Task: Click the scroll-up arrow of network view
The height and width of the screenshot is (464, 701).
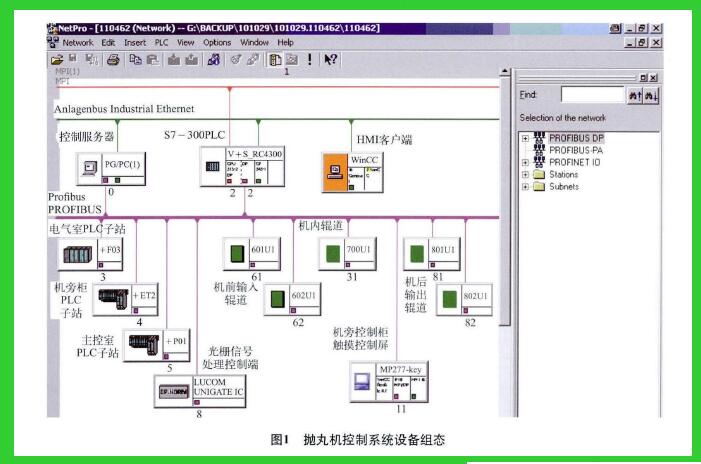Action: [x=504, y=71]
